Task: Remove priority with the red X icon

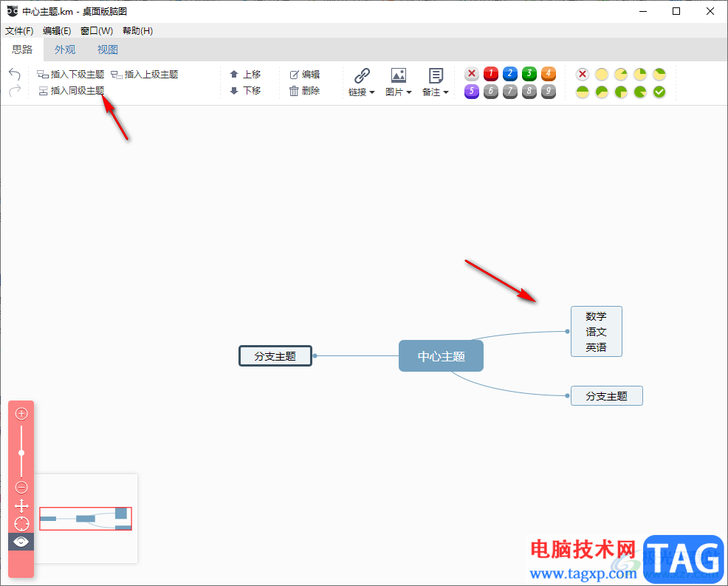Action: (x=472, y=73)
